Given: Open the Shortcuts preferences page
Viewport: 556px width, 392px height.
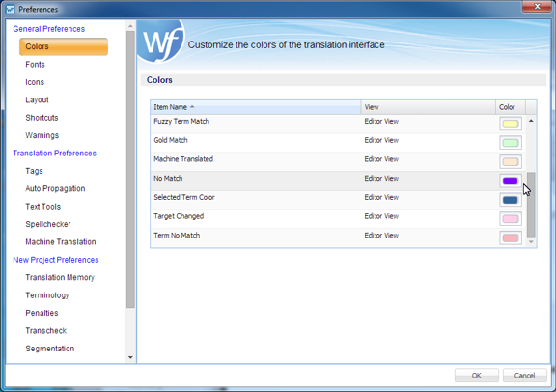Looking at the screenshot, I should [x=42, y=118].
